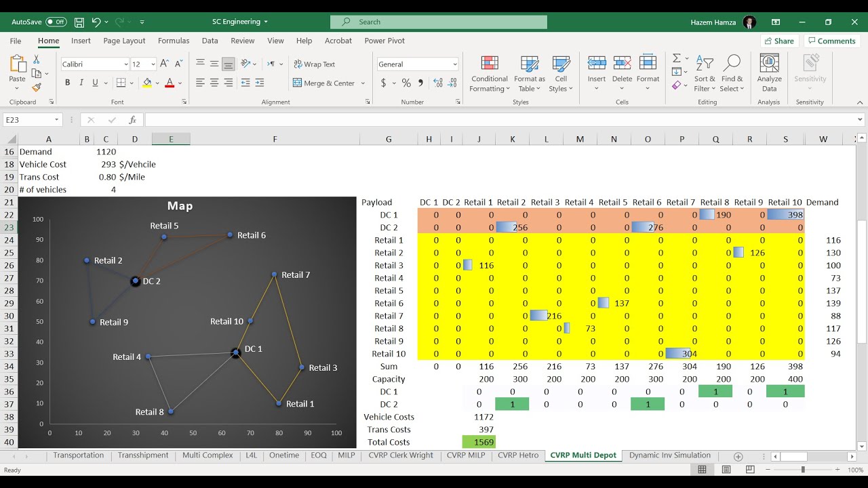
Task: Click the Save icon in title bar
Action: click(79, 22)
